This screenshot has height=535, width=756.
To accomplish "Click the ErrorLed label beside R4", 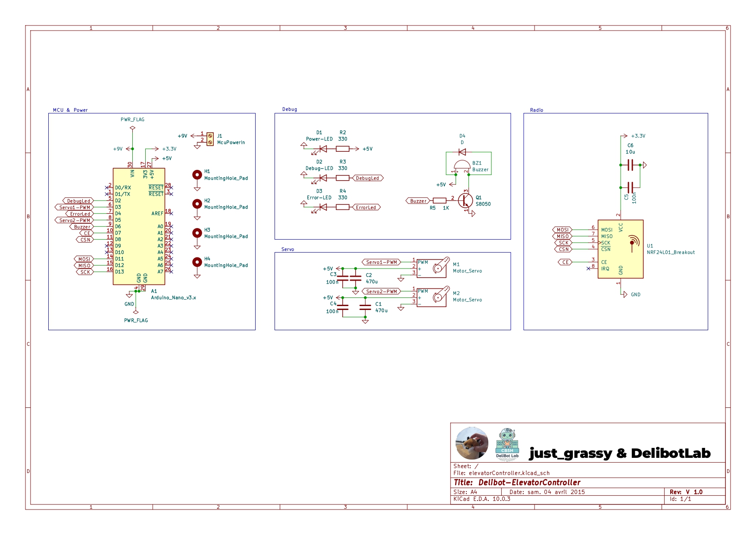I will tap(366, 207).
